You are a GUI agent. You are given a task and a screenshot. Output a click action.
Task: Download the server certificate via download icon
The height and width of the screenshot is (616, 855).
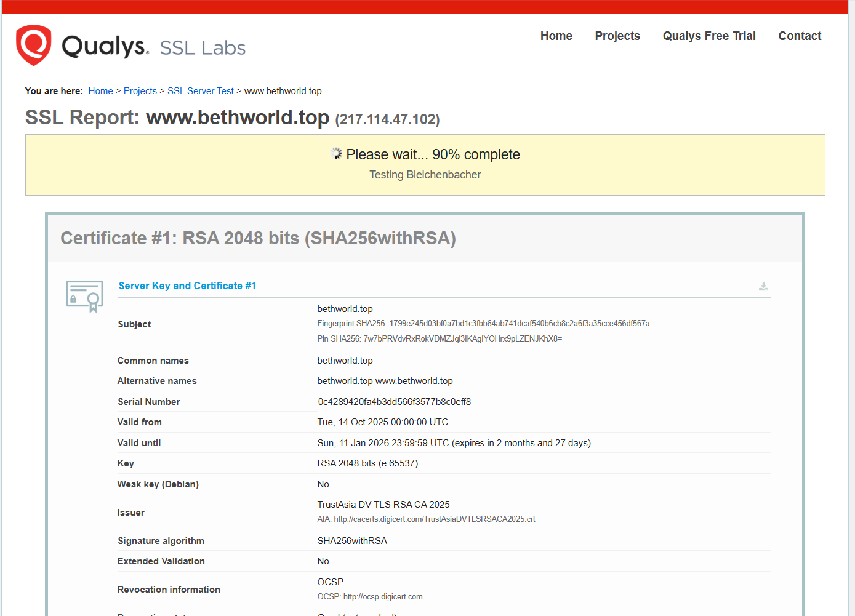[763, 287]
